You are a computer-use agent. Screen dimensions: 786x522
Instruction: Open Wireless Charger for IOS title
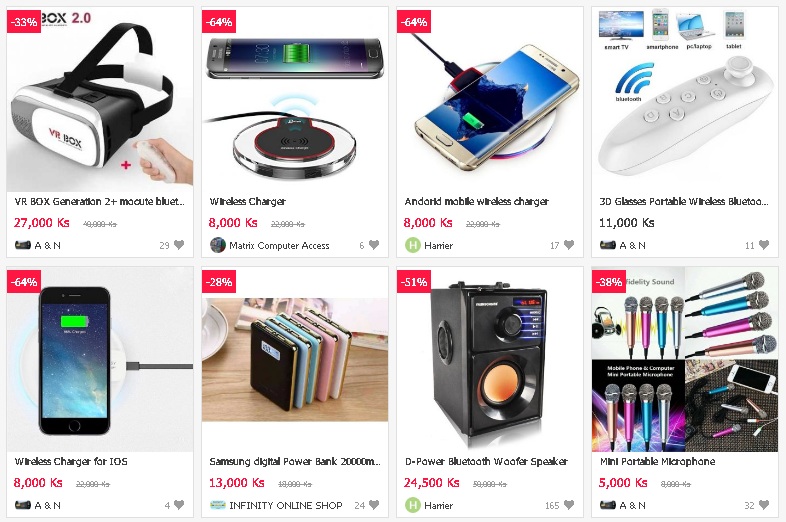point(71,461)
